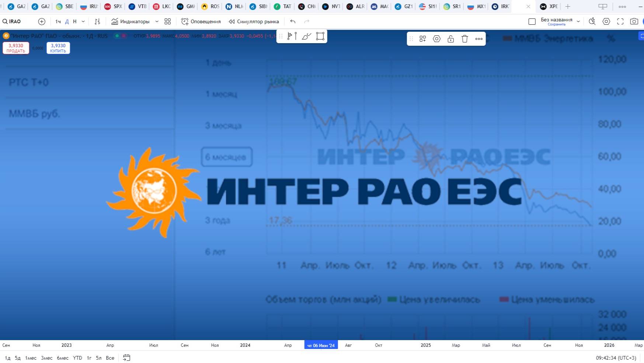This screenshot has width=644, height=363.
Task: Set the range to 1д
Action: 7,358
